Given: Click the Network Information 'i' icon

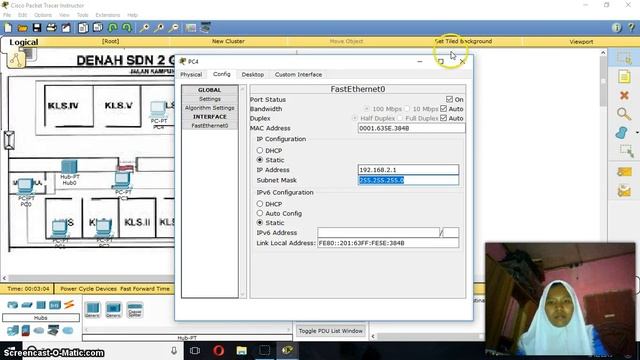Looking at the screenshot, I should (617, 28).
